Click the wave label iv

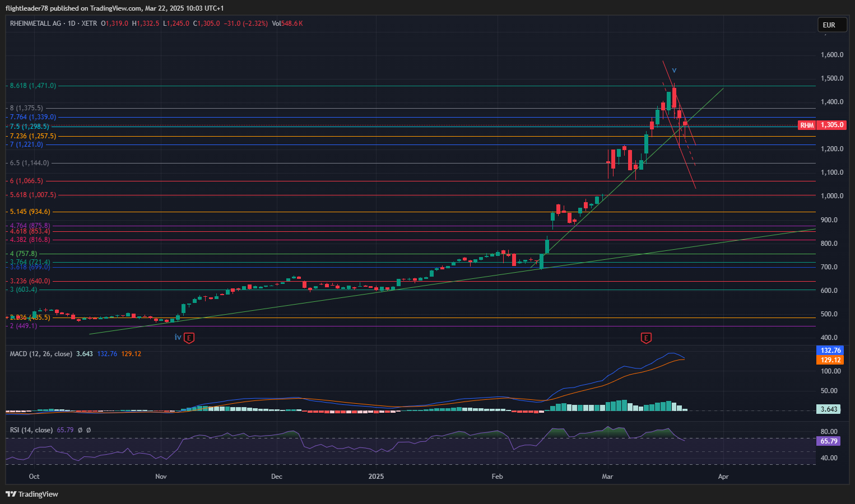178,337
